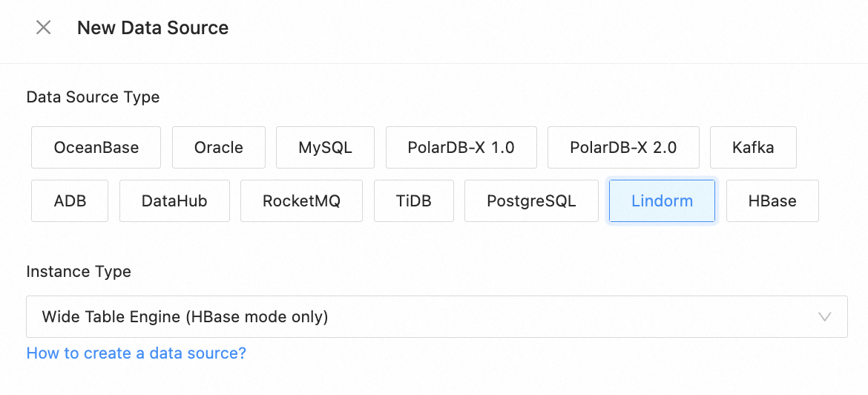Click the Data Source Type label
The width and height of the screenshot is (868, 395).
93,97
